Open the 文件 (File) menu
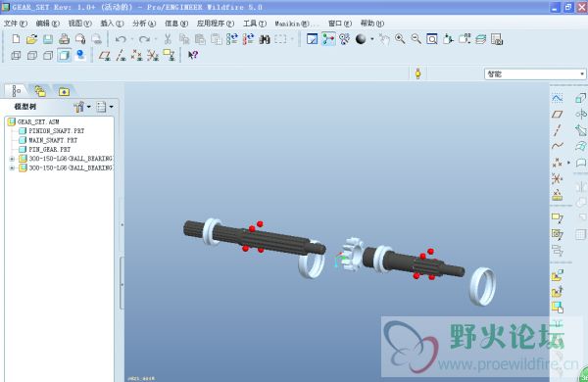Screen dimensions: 588x382 click(16, 24)
